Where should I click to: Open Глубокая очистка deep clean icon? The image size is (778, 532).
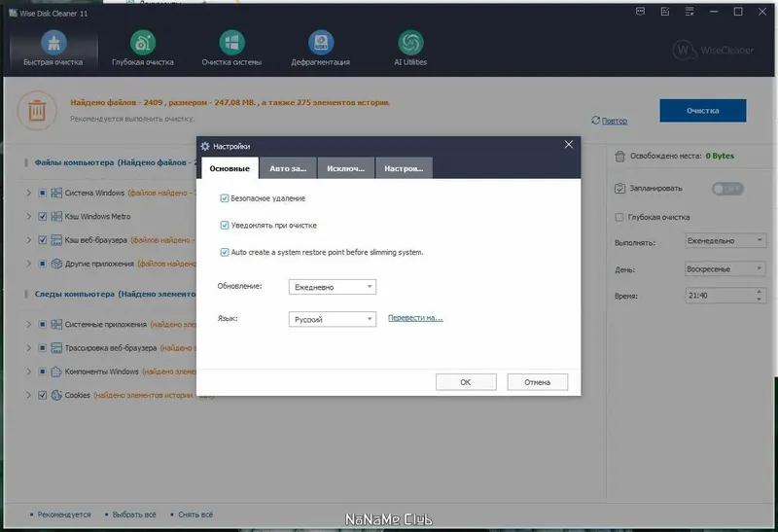(x=143, y=43)
